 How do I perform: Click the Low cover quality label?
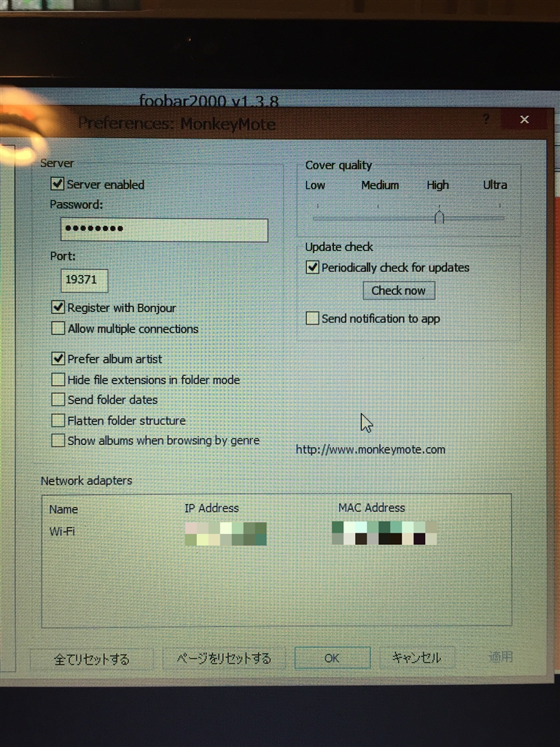tap(315, 185)
